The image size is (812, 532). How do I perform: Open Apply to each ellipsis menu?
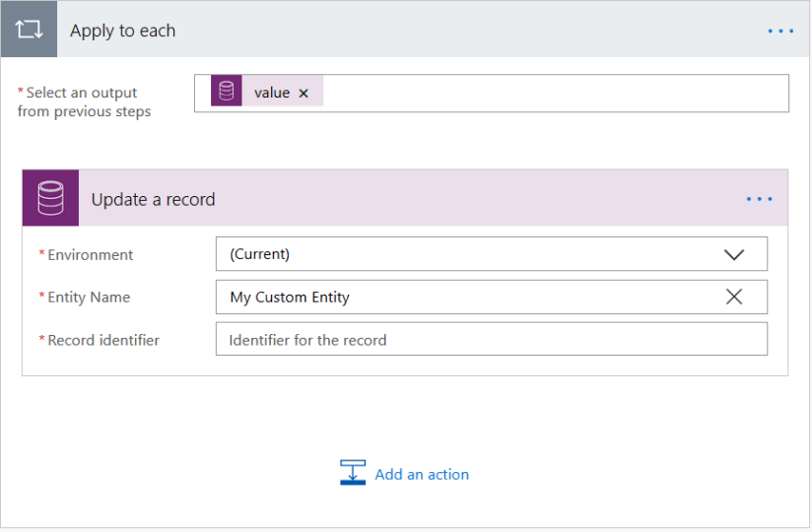pos(780,32)
